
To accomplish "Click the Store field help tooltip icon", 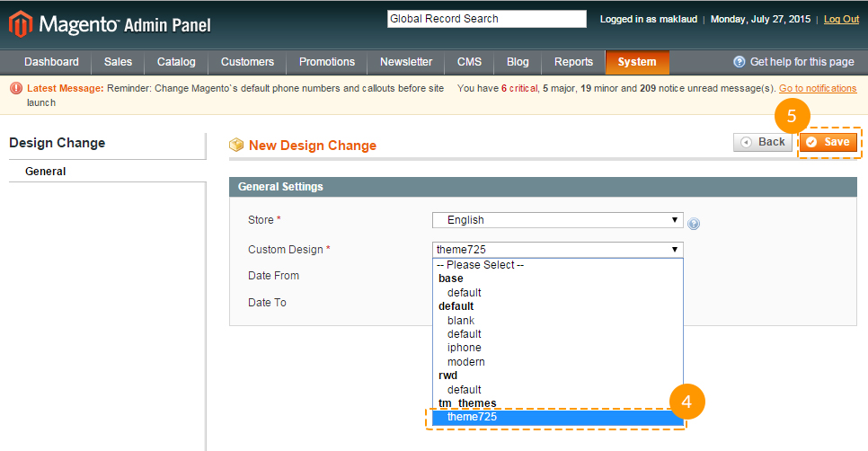I will click(x=694, y=224).
